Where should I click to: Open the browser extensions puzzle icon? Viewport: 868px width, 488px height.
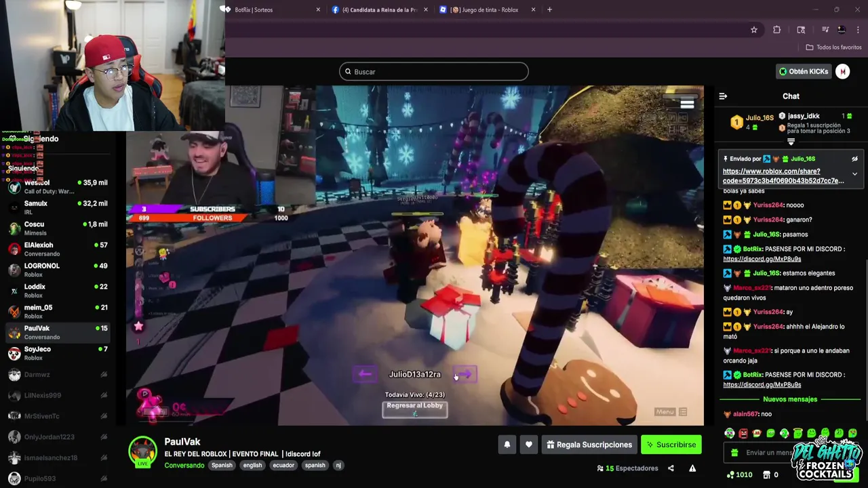(x=777, y=30)
